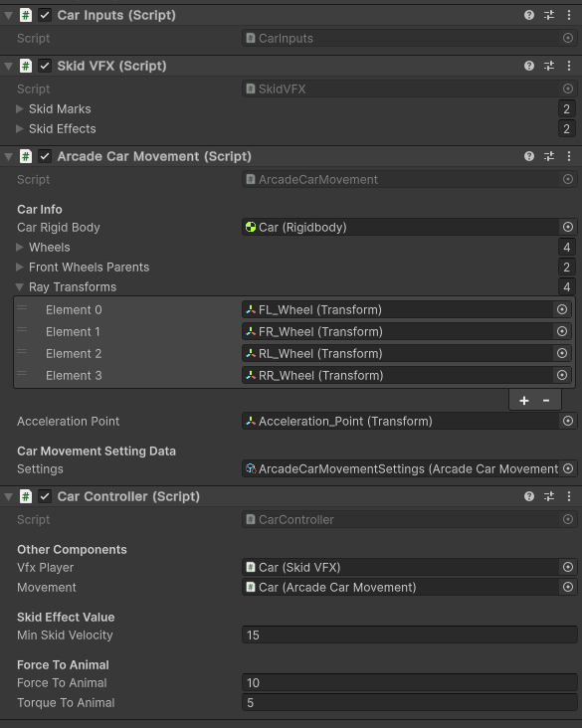Disable the Skid VFX script checkbox

click(45, 66)
